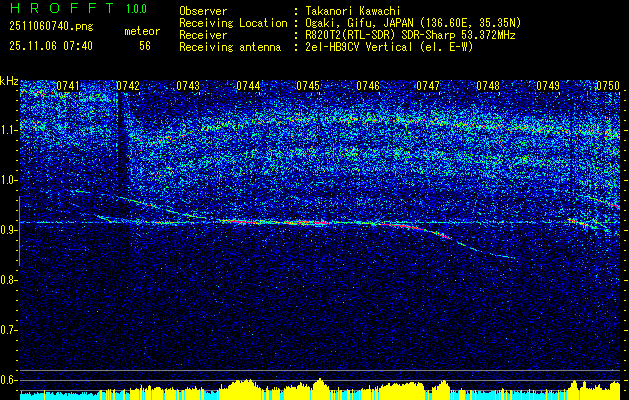Viewport: 629px width, 400px height.
Task: Click the HROFFT title text
Action: pyautogui.click(x=61, y=8)
